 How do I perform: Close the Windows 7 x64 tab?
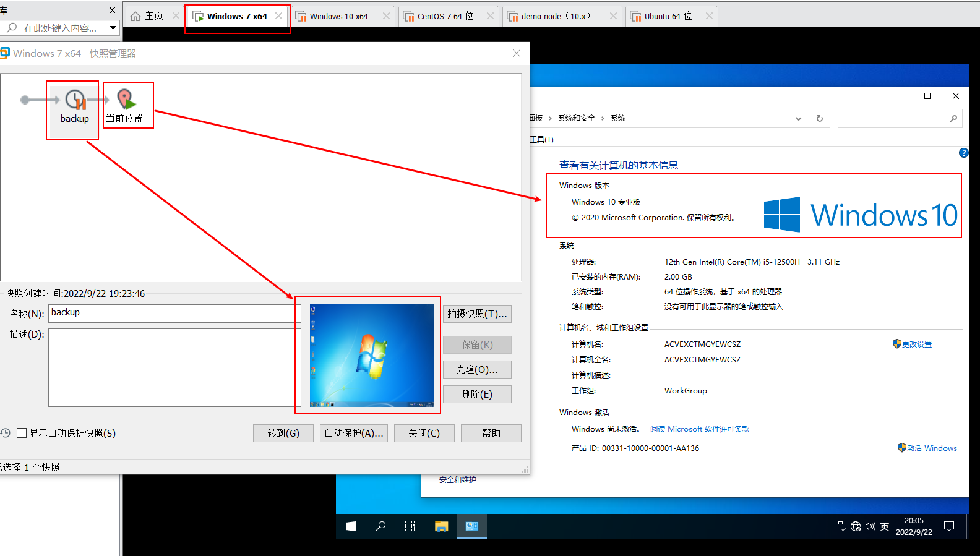278,16
